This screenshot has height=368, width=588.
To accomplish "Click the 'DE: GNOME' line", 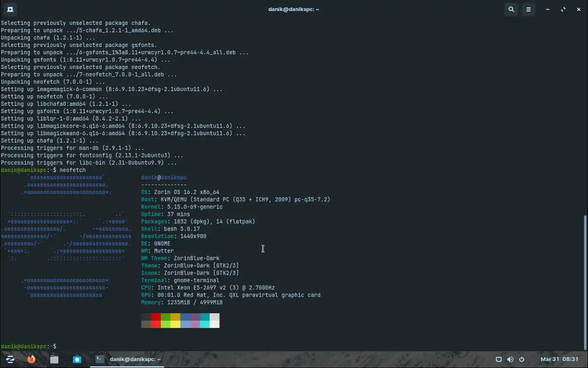I will pyautogui.click(x=156, y=244).
